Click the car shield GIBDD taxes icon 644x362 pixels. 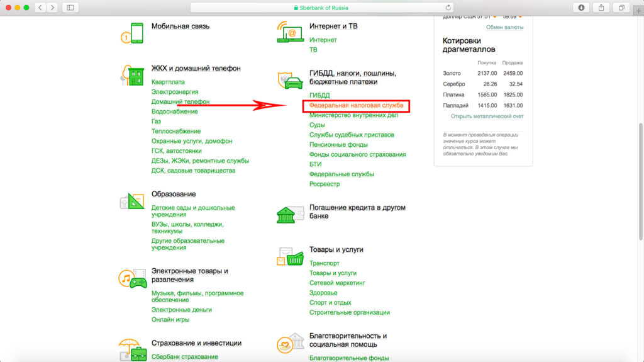point(290,80)
